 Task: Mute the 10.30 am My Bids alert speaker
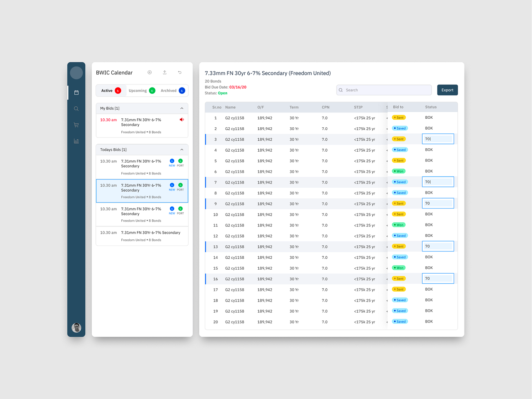tap(182, 119)
